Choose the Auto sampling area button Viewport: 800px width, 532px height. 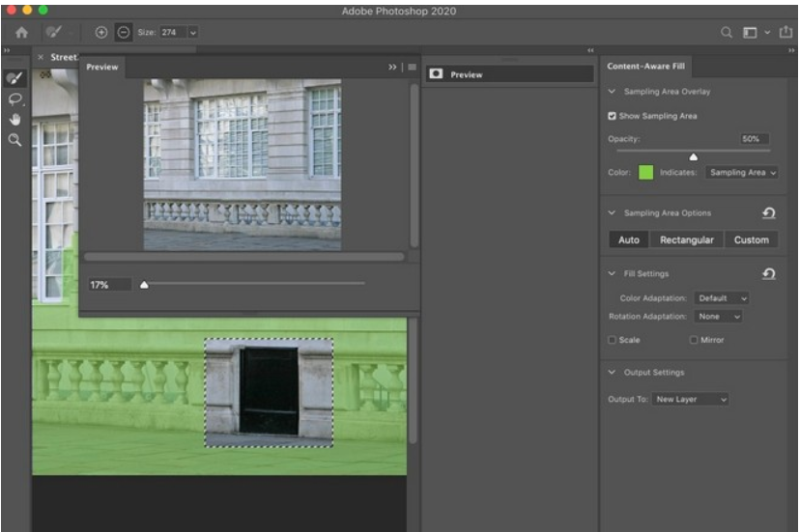(x=629, y=239)
